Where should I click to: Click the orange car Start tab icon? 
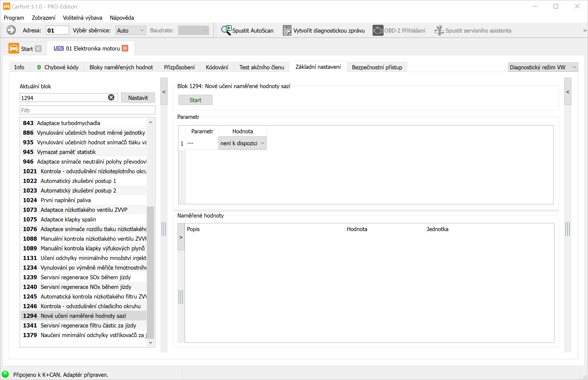pyautogui.click(x=14, y=48)
